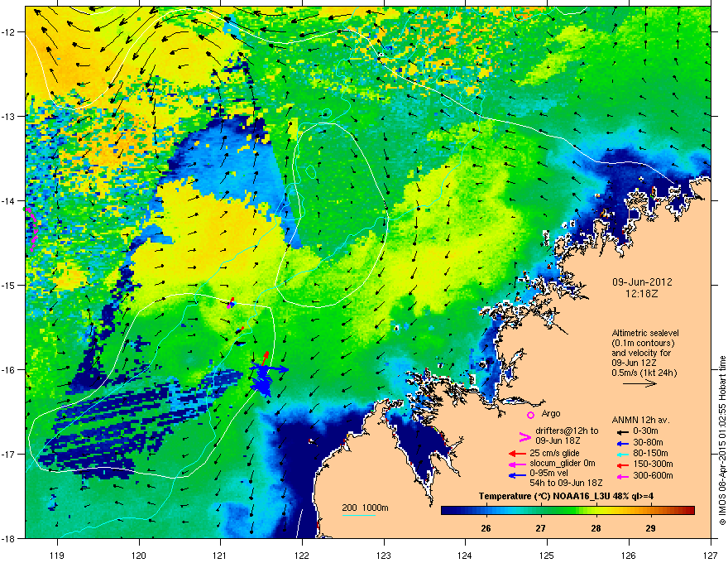Click the '300-600m' depth label
The height and width of the screenshot is (563, 728).
(x=653, y=476)
